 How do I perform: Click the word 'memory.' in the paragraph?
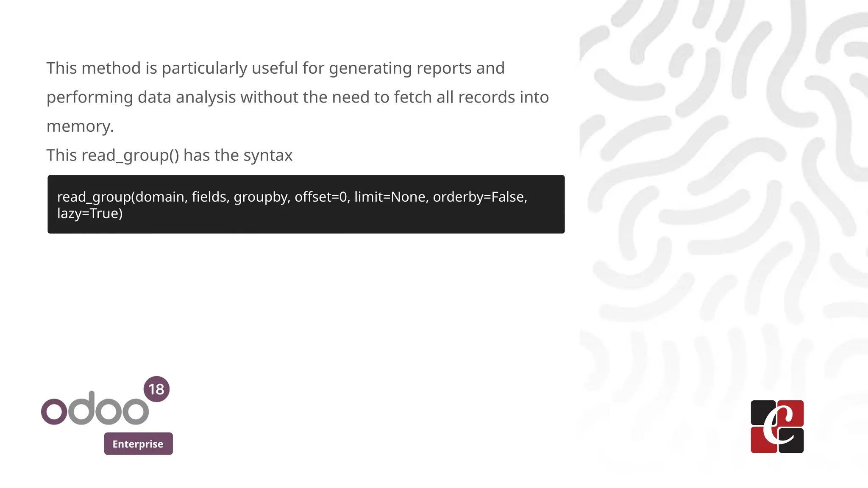pos(80,126)
